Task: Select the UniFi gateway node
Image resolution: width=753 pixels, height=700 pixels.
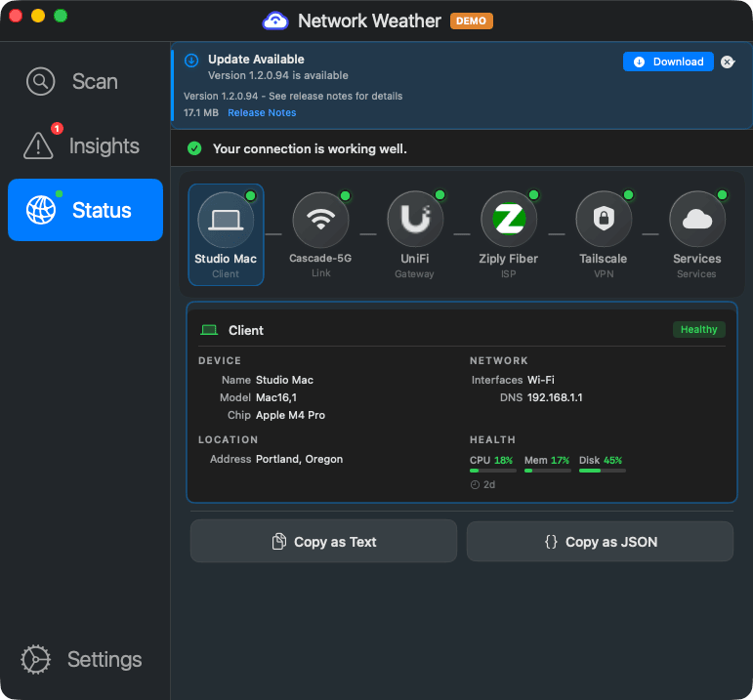Action: (415, 234)
